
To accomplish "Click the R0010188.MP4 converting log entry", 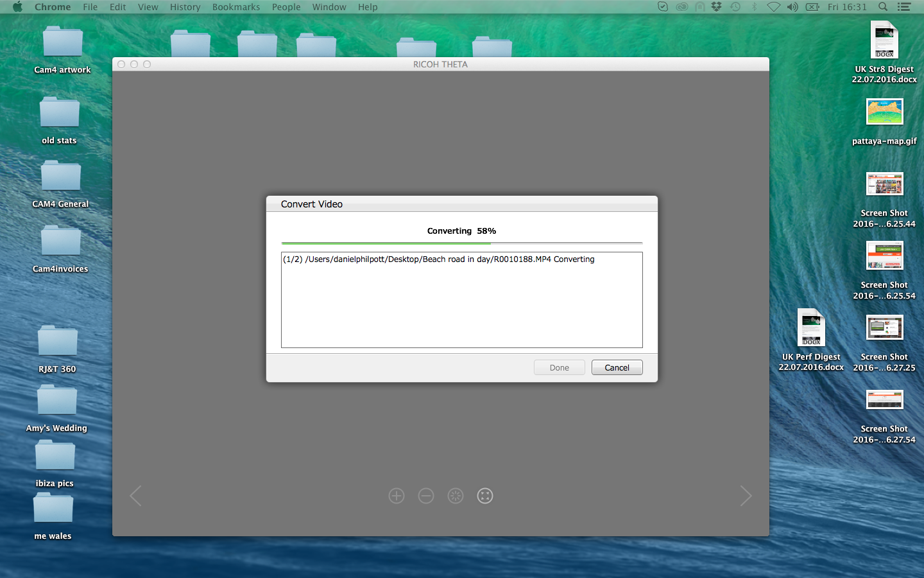I will [x=439, y=259].
